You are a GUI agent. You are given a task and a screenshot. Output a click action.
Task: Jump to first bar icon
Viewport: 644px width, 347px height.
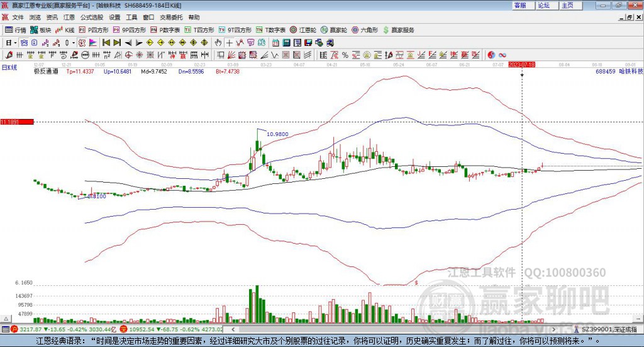tap(106, 43)
